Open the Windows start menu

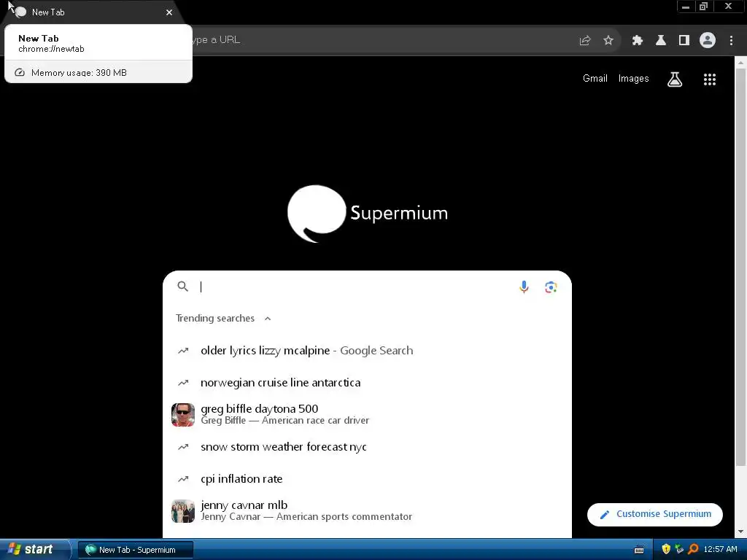pyautogui.click(x=34, y=550)
